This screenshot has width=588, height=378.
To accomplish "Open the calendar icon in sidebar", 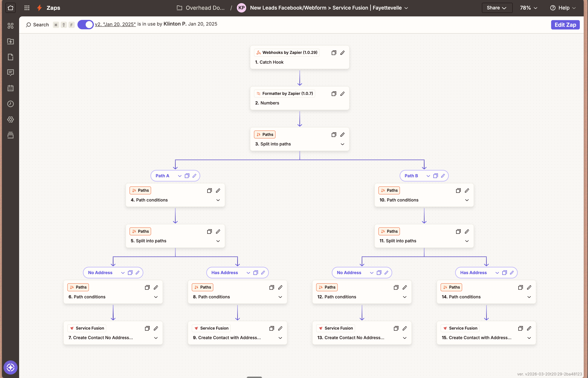I will click(x=10, y=88).
